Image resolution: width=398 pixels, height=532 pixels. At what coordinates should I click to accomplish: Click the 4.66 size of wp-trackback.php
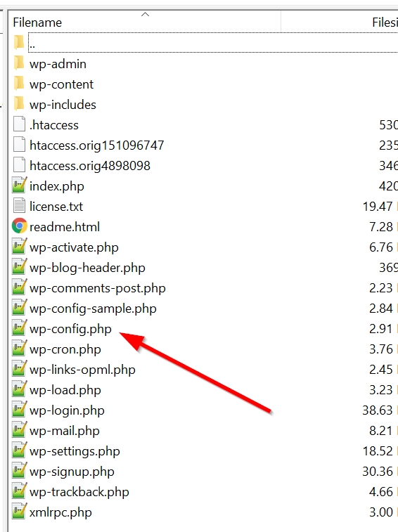381,491
